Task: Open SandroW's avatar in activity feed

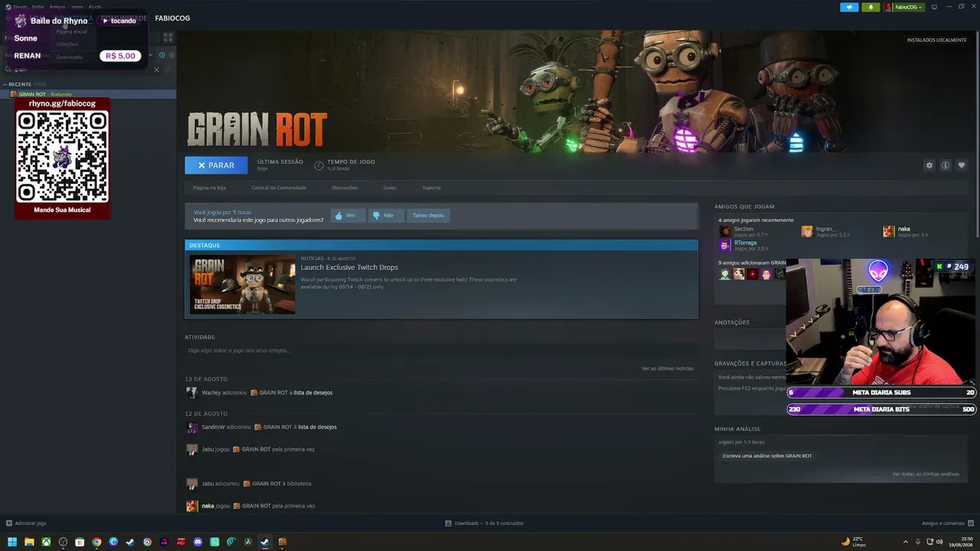Action: (191, 427)
